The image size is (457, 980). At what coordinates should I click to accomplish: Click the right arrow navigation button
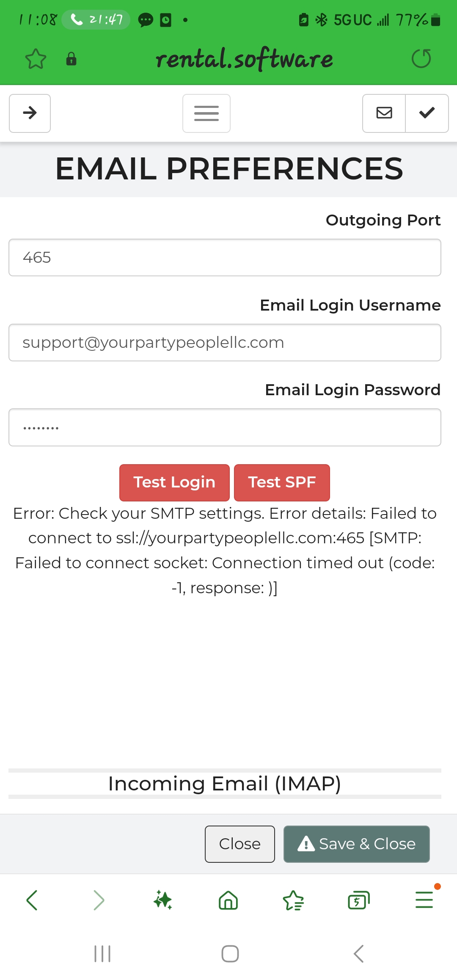click(x=30, y=113)
